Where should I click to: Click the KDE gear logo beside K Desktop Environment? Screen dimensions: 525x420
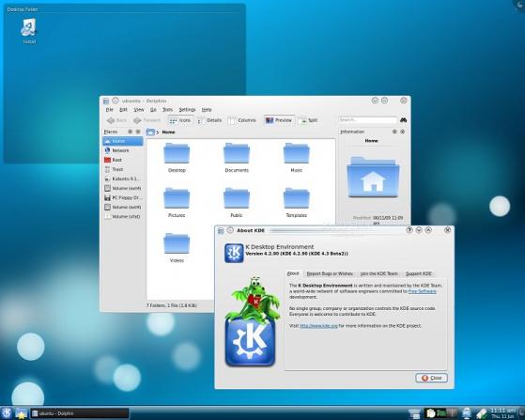pos(234,253)
